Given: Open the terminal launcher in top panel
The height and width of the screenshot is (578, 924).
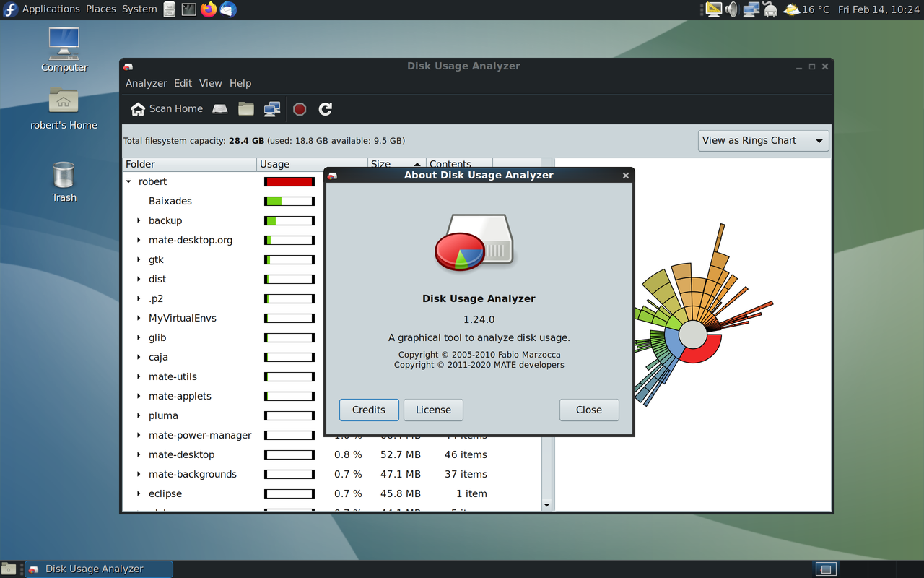Looking at the screenshot, I should [x=189, y=9].
